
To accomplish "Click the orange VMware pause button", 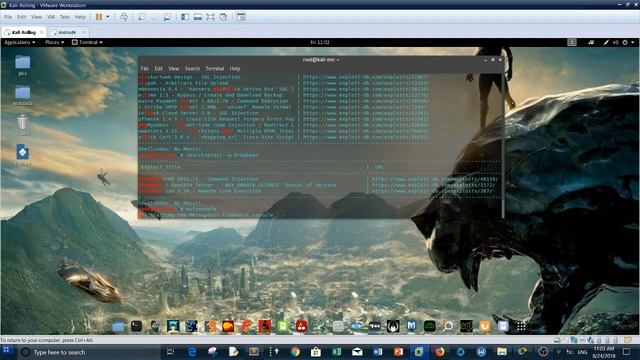I will pos(99,17).
